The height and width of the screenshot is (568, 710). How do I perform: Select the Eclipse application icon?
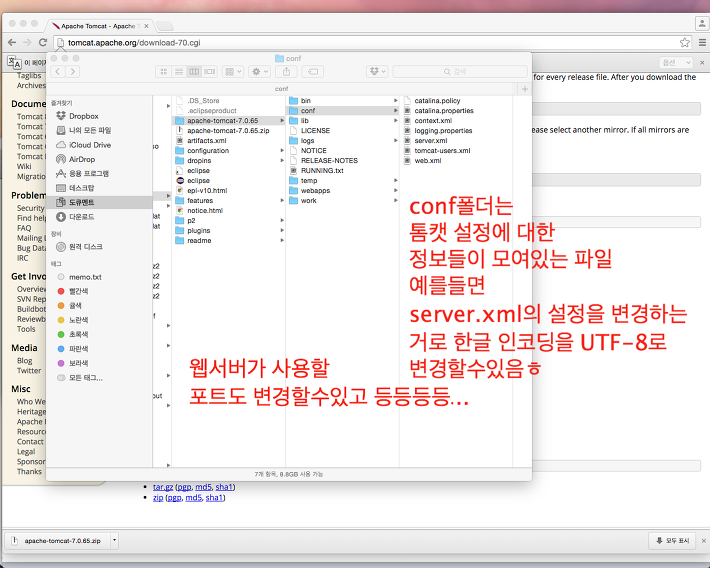click(x=180, y=180)
